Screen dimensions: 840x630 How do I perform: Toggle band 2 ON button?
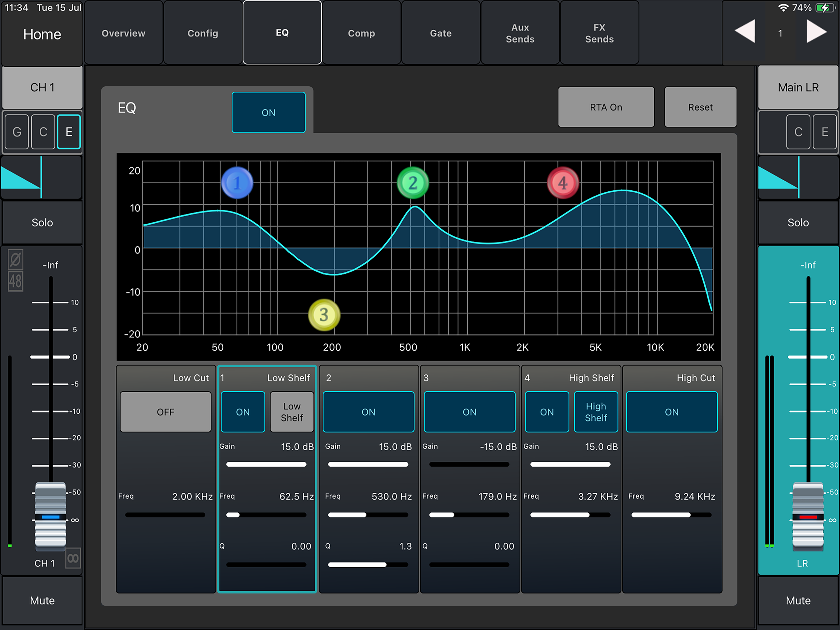368,412
